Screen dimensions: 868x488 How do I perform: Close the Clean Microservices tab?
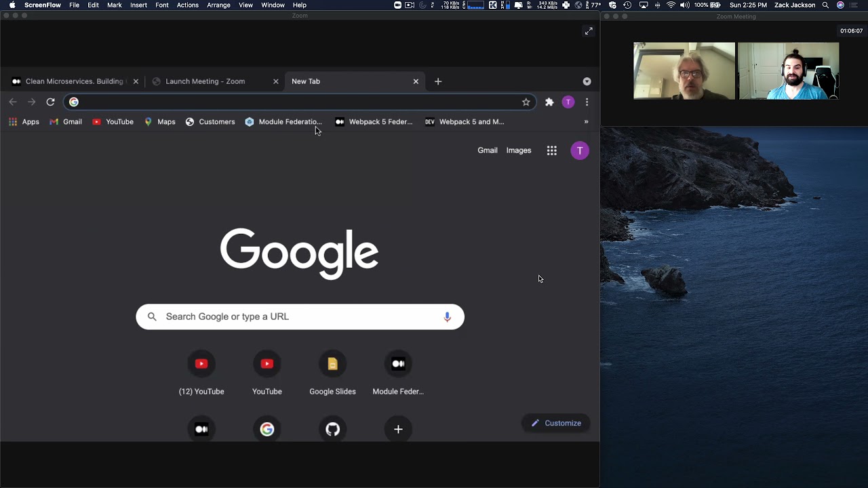[136, 81]
